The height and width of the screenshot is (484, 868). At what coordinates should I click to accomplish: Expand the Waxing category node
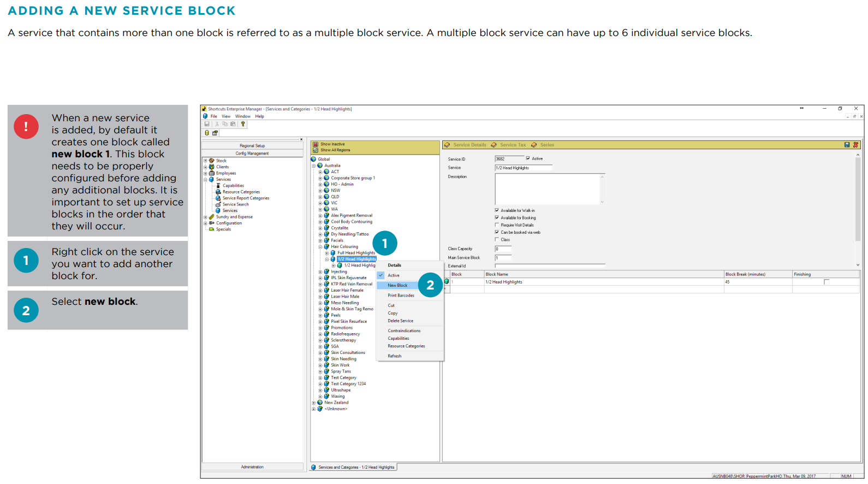[x=320, y=397]
